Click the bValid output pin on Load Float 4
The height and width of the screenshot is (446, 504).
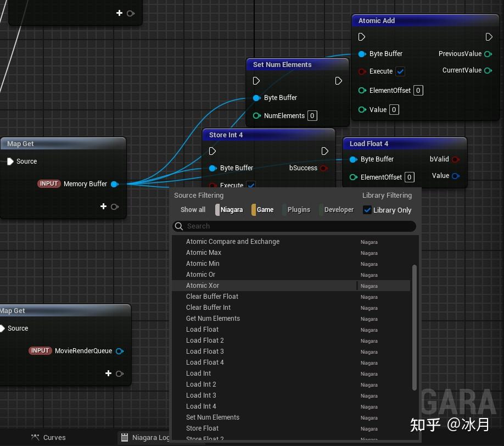click(455, 159)
